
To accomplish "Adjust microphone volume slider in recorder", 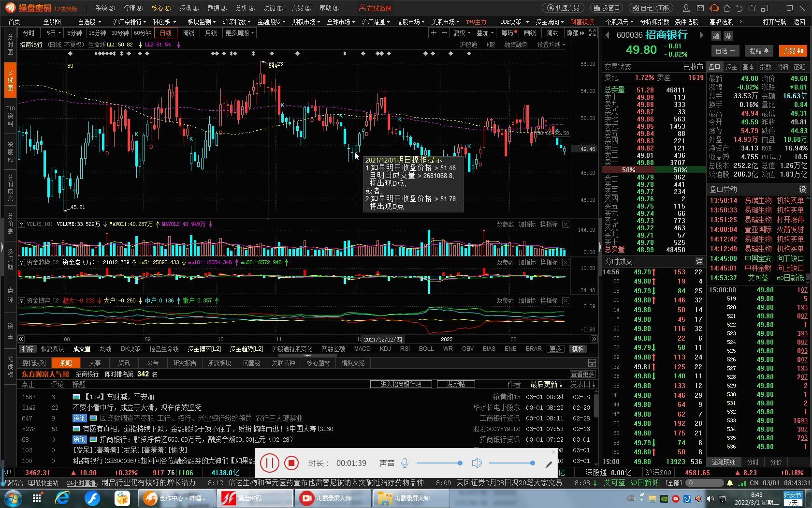I will [x=439, y=463].
